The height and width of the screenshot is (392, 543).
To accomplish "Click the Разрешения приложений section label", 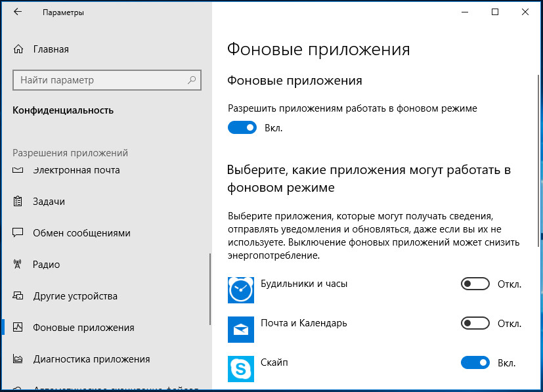I will [70, 153].
